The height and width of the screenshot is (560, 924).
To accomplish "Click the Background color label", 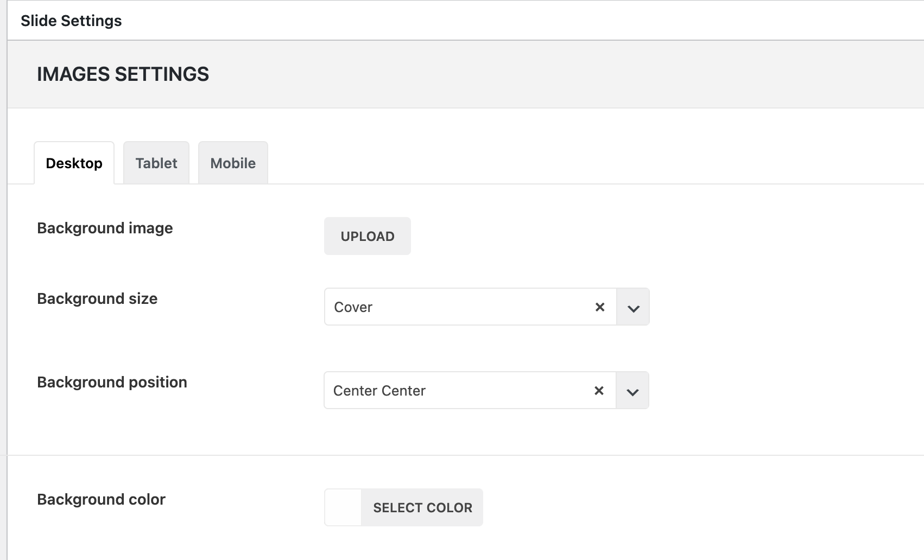I will tap(101, 499).
